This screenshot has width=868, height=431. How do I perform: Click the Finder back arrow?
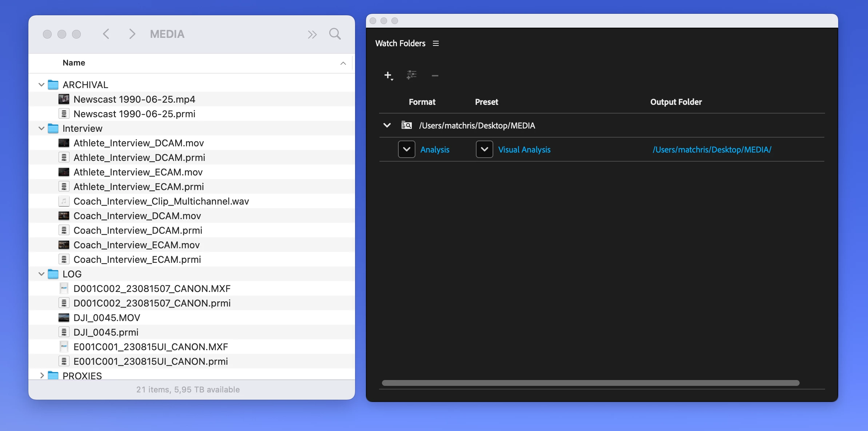[106, 34]
